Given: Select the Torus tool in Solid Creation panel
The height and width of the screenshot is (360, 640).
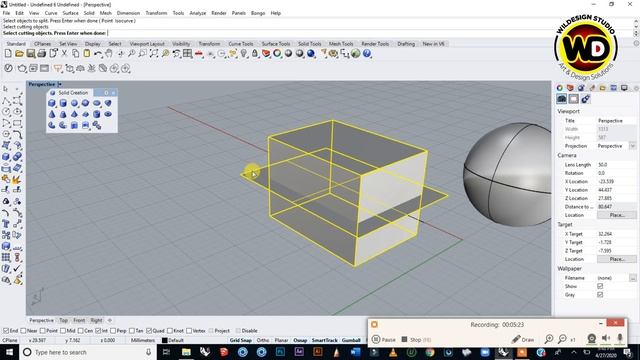Looking at the screenshot, I should [x=108, y=114].
